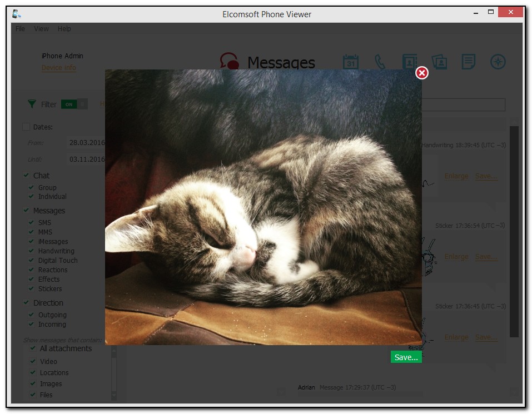
Task: Open the compass-shaped Explorer icon
Action: (498, 62)
